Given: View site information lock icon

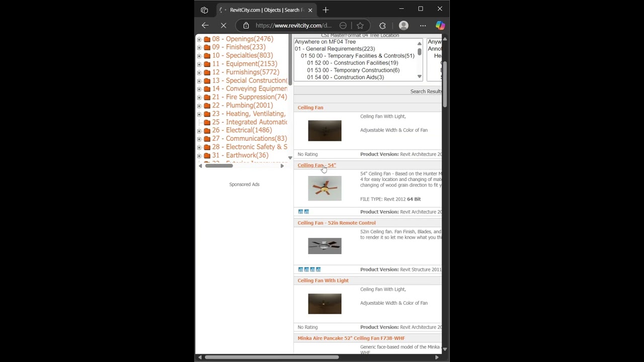Looking at the screenshot, I should click(246, 25).
